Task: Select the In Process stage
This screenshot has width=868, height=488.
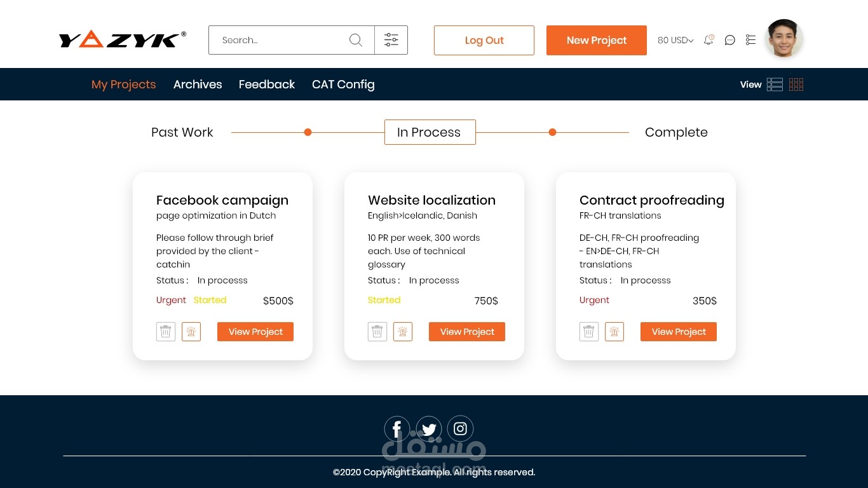Action: click(430, 132)
